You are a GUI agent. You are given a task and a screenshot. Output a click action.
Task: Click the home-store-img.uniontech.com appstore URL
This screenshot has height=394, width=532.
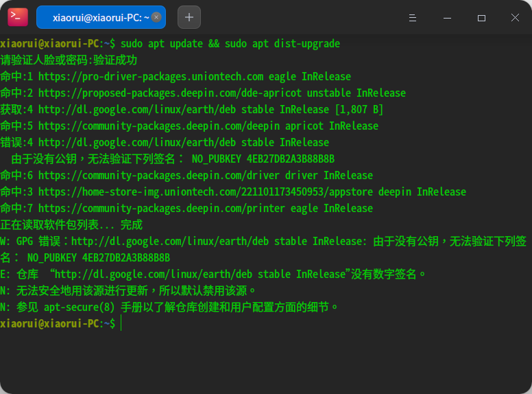206,192
